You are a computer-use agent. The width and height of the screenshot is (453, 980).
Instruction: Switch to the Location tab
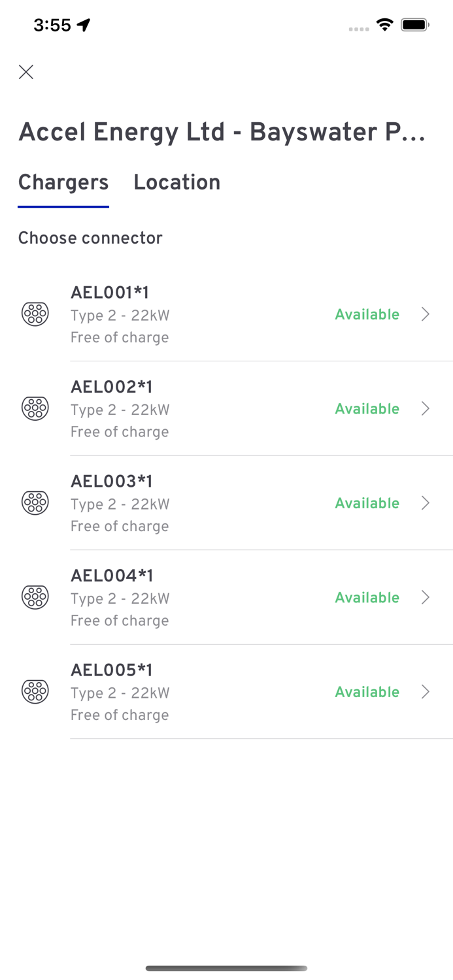(x=176, y=182)
